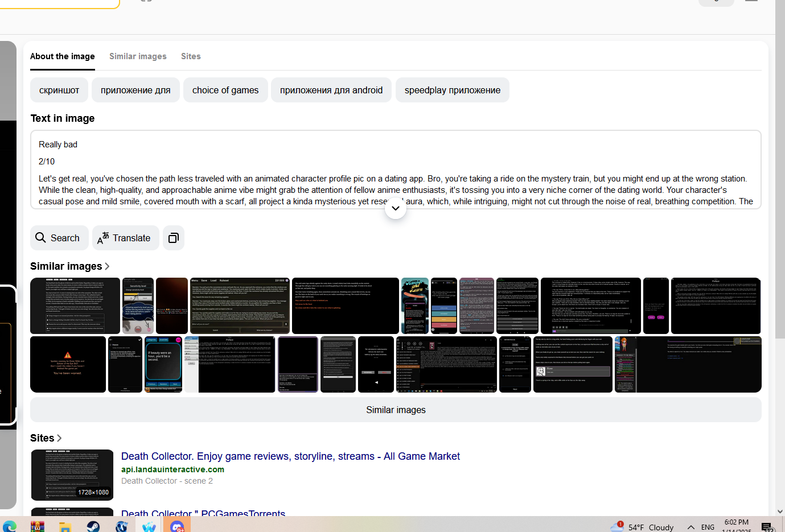Expand the Text in image box
This screenshot has height=532, width=785.
[x=396, y=208]
